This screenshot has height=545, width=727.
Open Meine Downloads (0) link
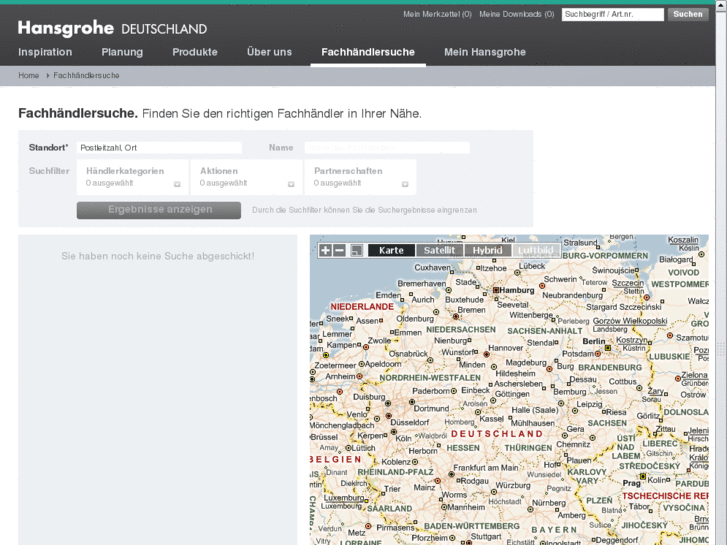tap(517, 14)
